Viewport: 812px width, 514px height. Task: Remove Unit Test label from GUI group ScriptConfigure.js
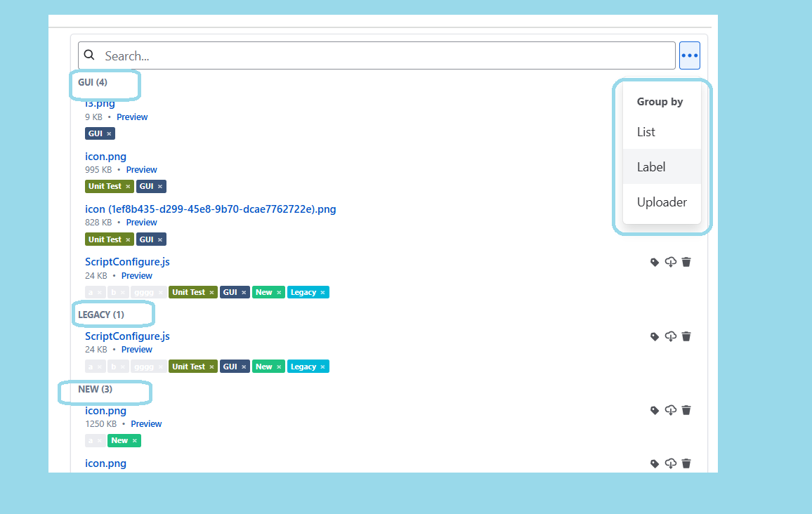click(211, 293)
